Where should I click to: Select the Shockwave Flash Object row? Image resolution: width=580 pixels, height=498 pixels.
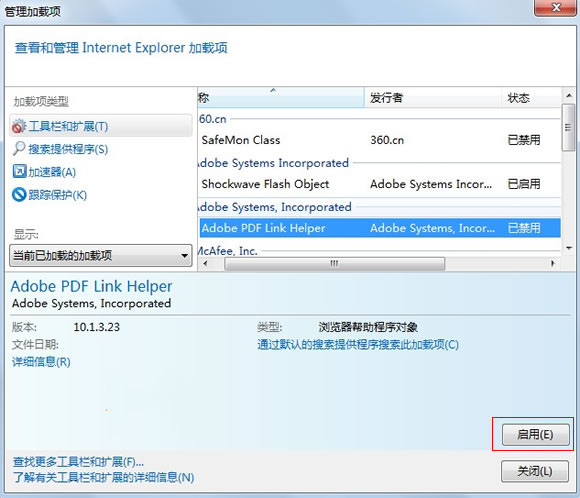tap(380, 184)
